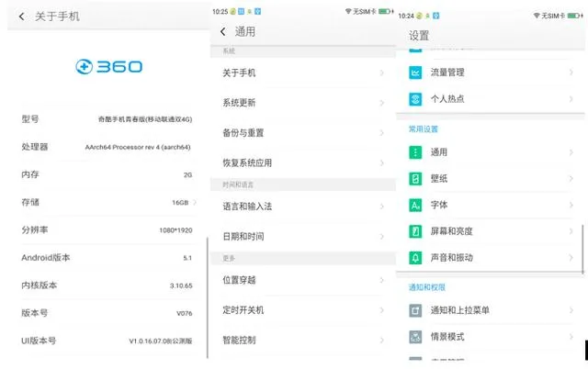This screenshot has width=588, height=369.
Task: Select 屏幕和亮度 label
Action: (x=451, y=231)
